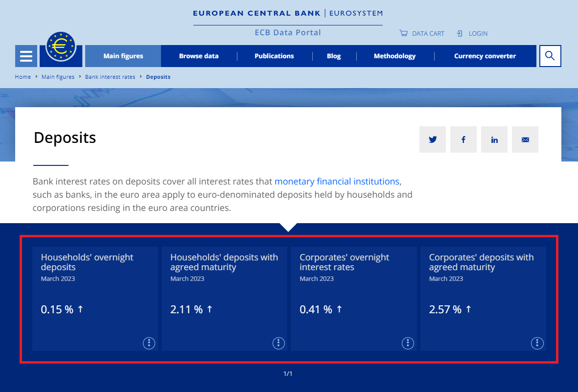Share the page via email
The width and height of the screenshot is (578, 392).
tap(525, 139)
